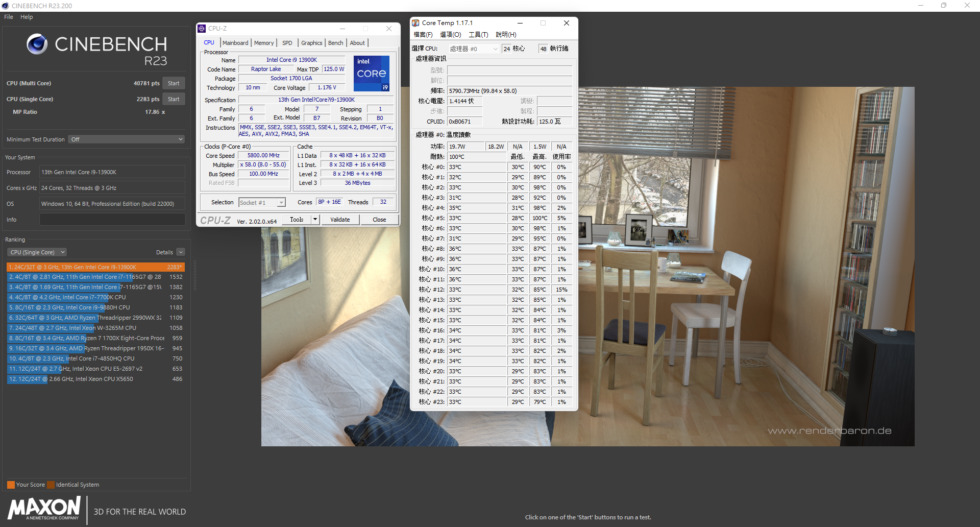Click the Close button in CPU-Z
The width and height of the screenshot is (980, 527).
(x=379, y=220)
